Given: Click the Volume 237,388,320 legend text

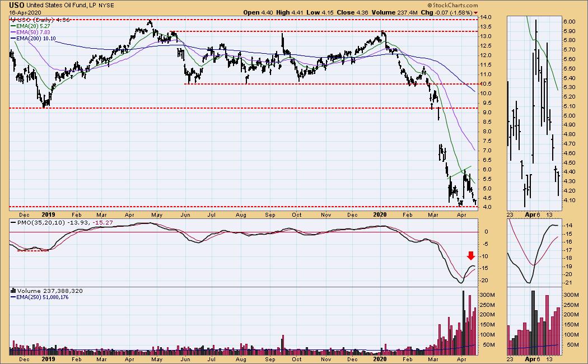Looking at the screenshot, I should coord(50,291).
